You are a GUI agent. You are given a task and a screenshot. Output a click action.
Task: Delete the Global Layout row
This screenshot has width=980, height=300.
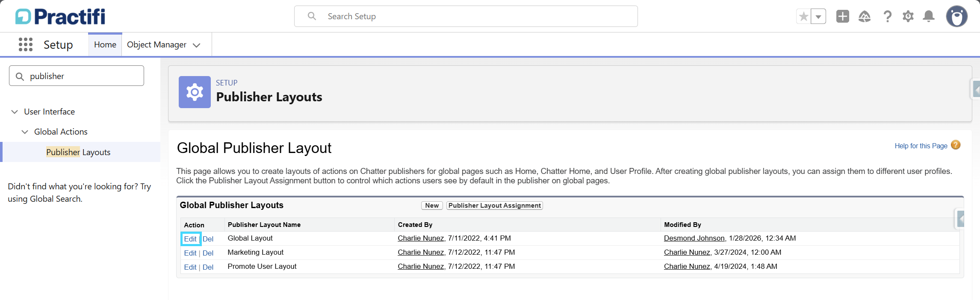tap(208, 239)
